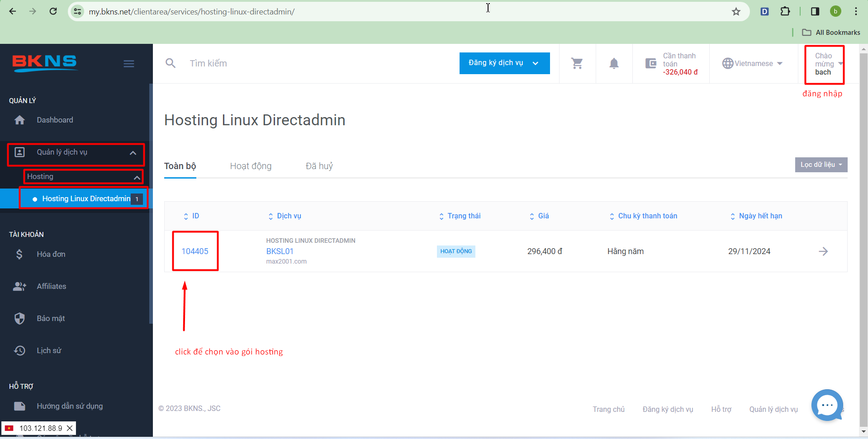Open the blue D extension icon
The image size is (868, 439).
pos(765,11)
